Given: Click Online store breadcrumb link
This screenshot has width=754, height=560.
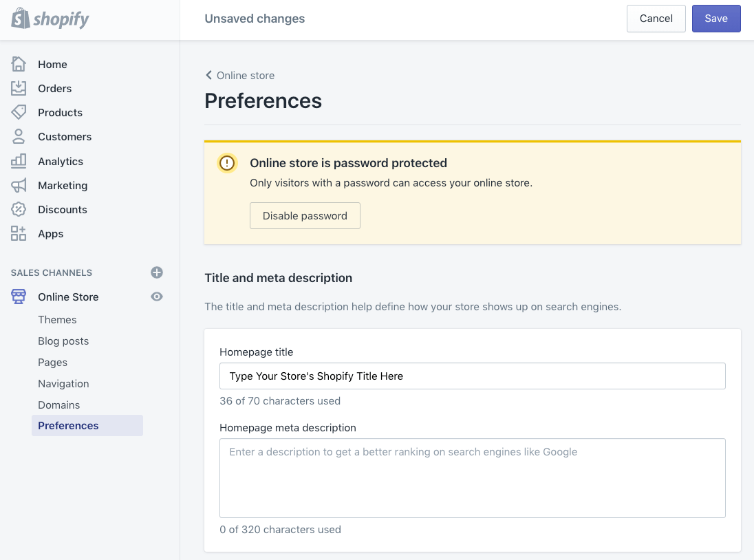Looking at the screenshot, I should 245,76.
